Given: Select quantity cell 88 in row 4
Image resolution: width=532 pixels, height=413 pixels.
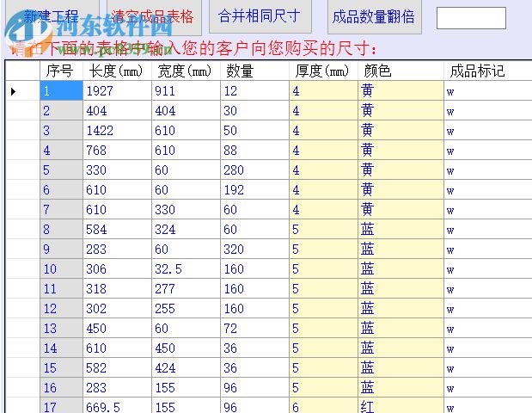Looking at the screenshot, I should pos(254,150).
